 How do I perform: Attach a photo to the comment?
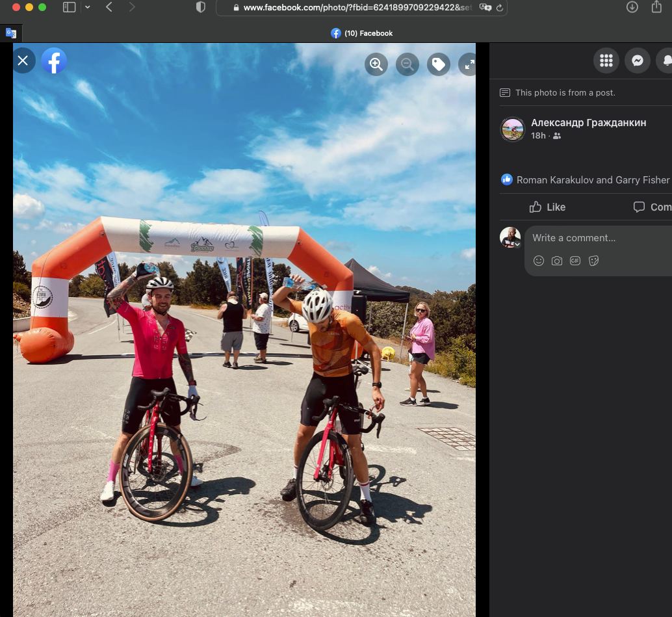click(557, 261)
